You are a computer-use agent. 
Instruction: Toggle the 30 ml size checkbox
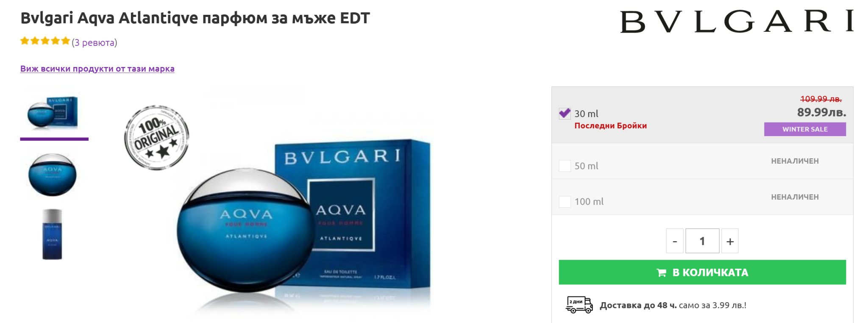pyautogui.click(x=565, y=114)
